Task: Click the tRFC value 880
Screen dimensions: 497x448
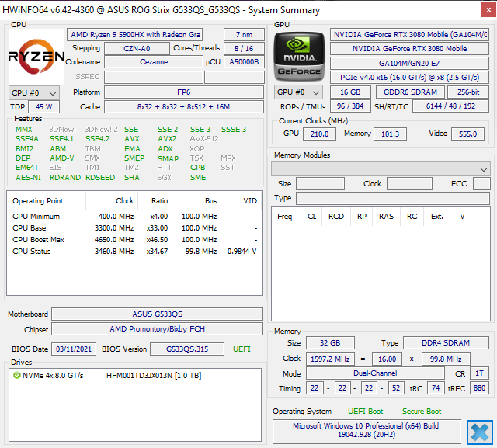Action: 480,387
